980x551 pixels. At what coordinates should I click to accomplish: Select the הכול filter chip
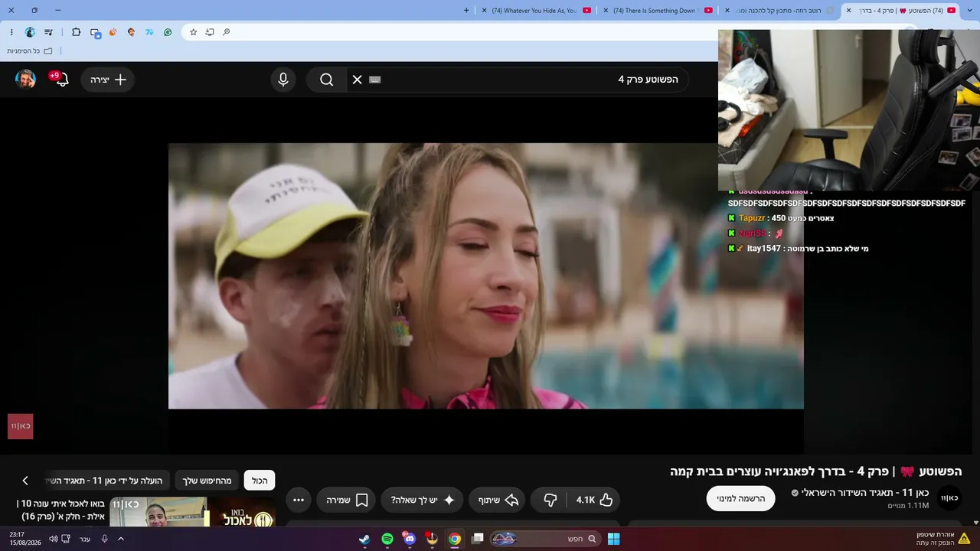click(260, 481)
